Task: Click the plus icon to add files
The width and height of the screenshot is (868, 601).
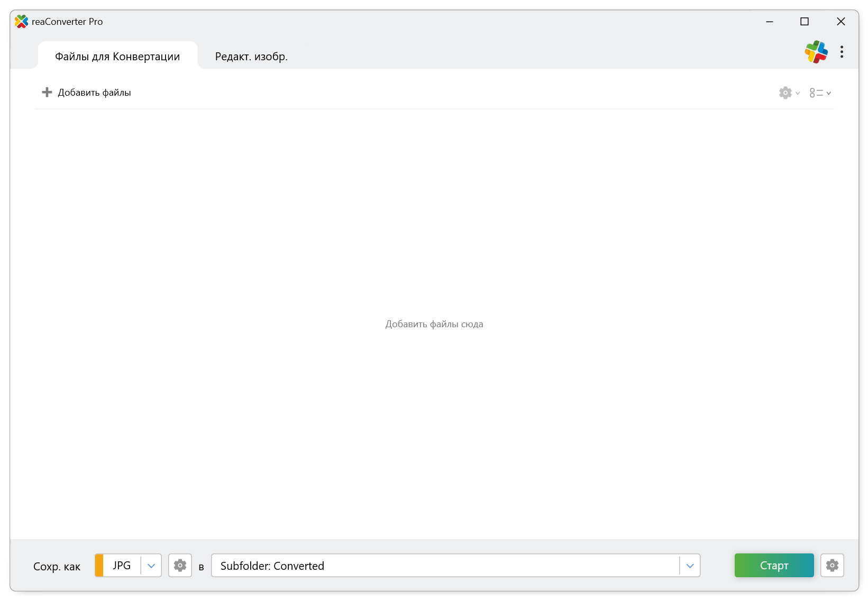Action: [x=47, y=93]
